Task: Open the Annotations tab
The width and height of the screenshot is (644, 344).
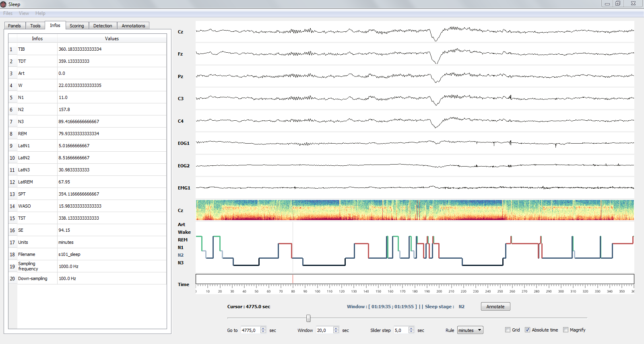Action: [133, 26]
